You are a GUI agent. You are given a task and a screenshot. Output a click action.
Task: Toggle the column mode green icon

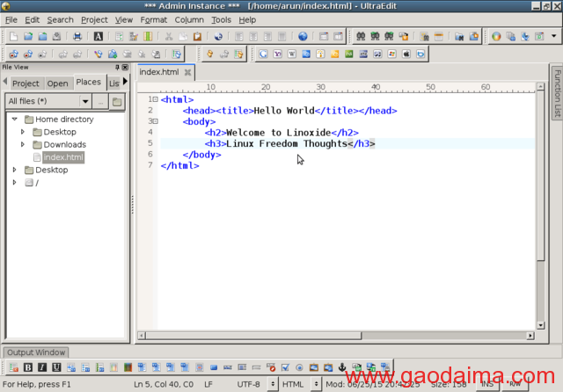148,36
